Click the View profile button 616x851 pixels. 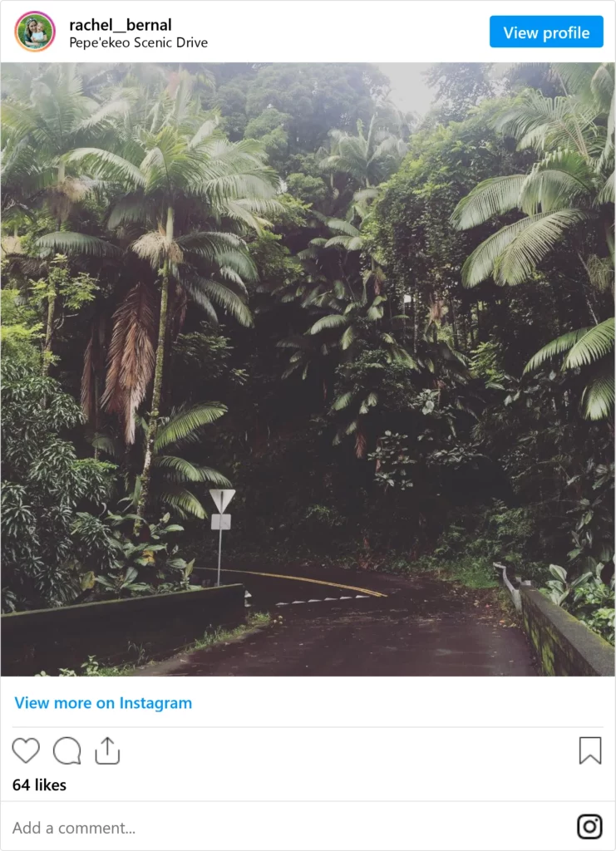point(546,32)
